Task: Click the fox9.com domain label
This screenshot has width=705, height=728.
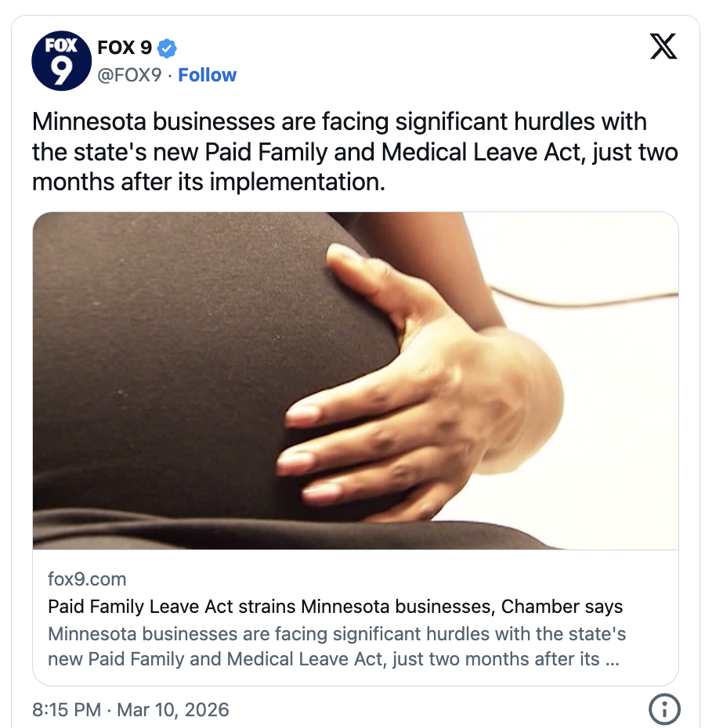Action: tap(87, 579)
